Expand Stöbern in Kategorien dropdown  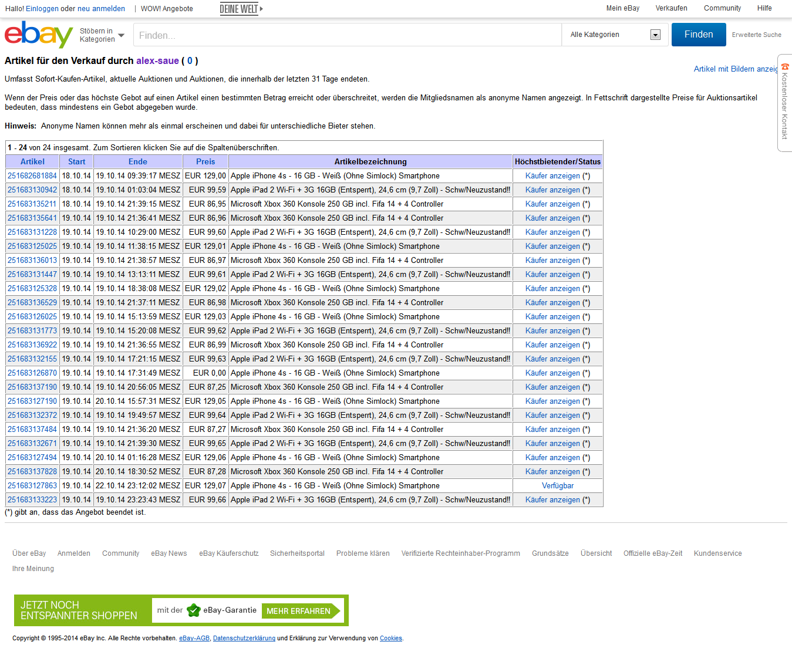click(x=102, y=35)
